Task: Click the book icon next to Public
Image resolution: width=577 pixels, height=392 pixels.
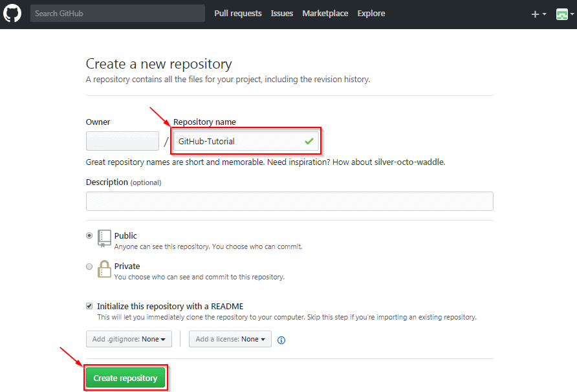Action: tap(104, 239)
